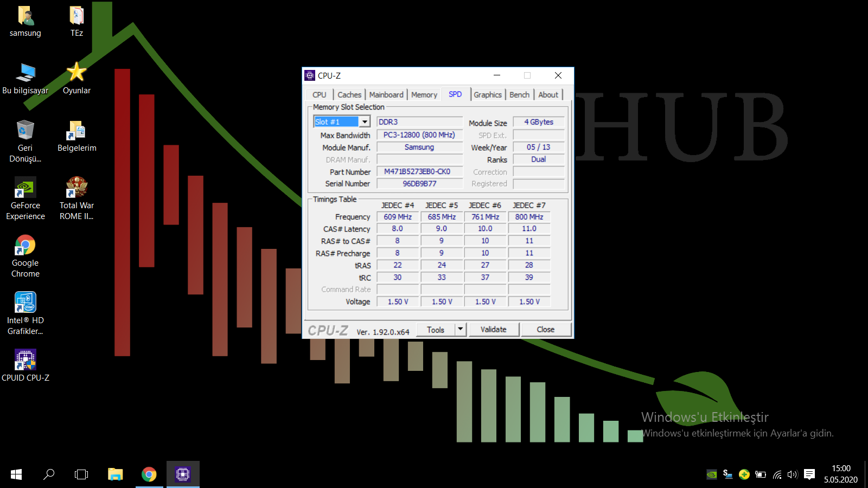Open the volume control in system tray
This screenshot has height=488, width=868.
pos(793,474)
